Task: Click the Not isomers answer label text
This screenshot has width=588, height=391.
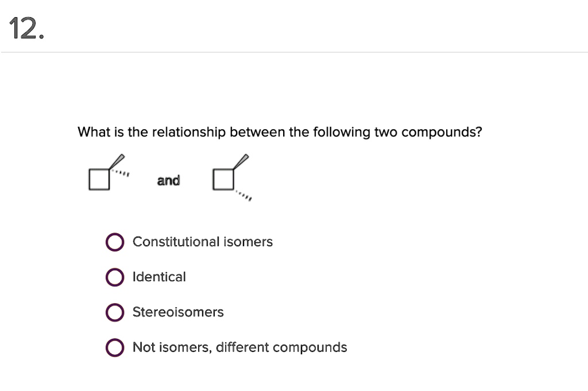Action: (x=239, y=347)
